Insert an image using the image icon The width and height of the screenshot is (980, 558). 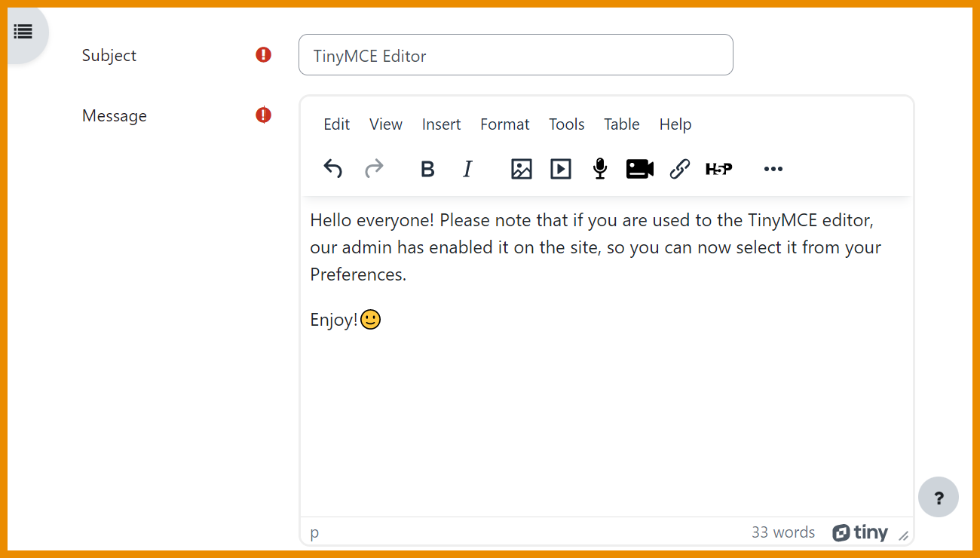[x=521, y=169]
